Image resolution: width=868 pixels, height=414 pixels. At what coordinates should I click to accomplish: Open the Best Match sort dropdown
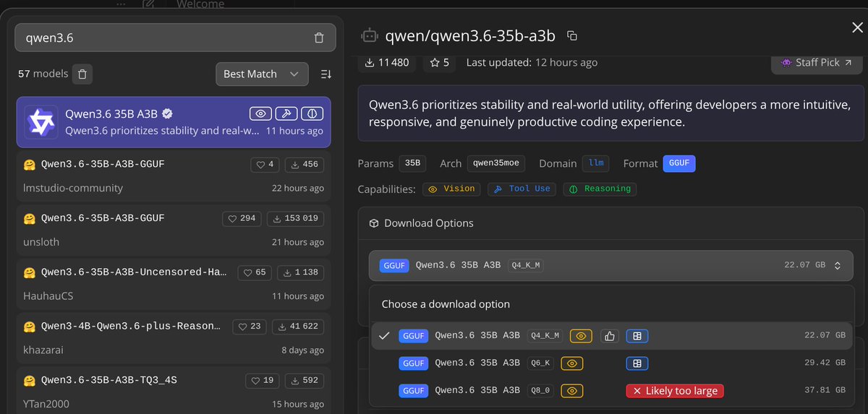point(262,74)
